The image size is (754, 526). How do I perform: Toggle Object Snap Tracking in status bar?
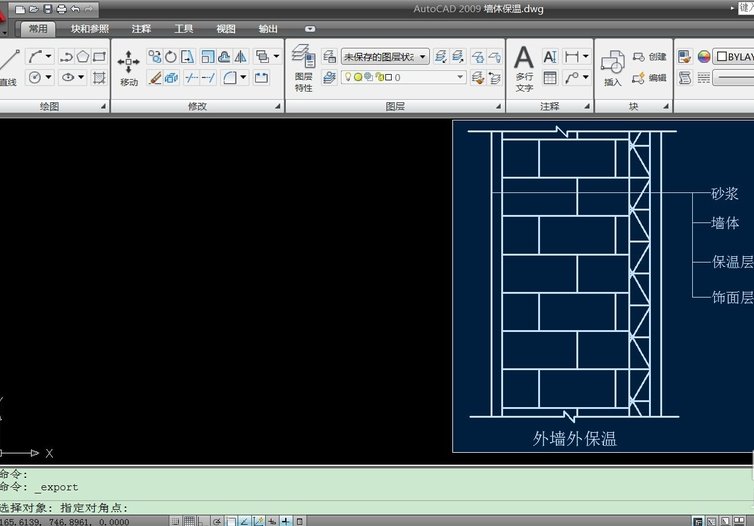(x=244, y=521)
